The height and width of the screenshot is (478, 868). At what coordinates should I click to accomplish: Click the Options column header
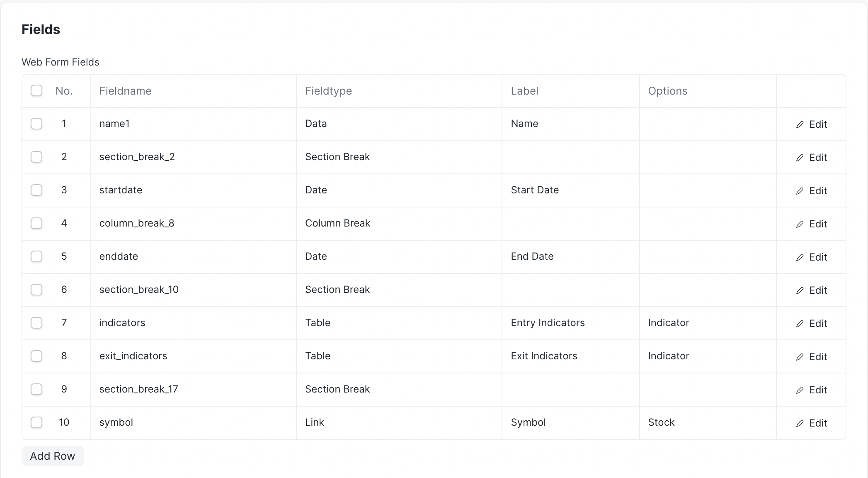click(667, 91)
